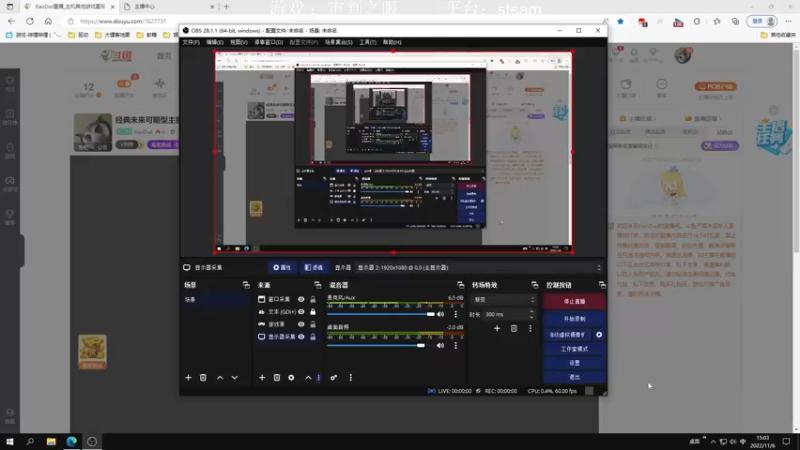Open the sources panel three-dot menu

tap(319, 378)
